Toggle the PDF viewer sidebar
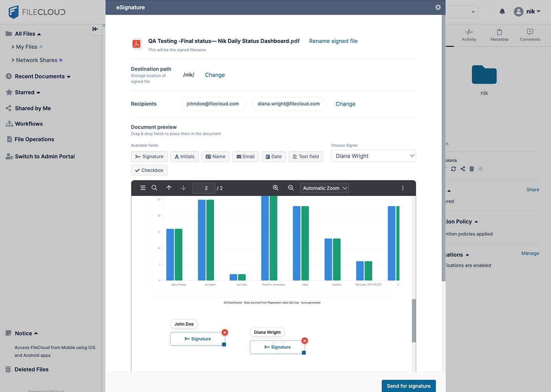 (143, 188)
